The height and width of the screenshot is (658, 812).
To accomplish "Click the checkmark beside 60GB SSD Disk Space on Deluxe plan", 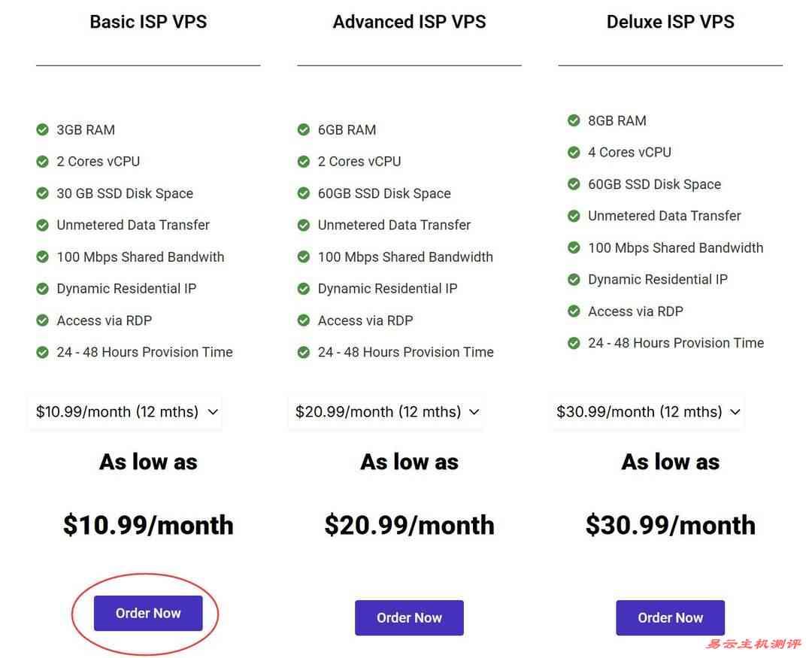I will 573,184.
